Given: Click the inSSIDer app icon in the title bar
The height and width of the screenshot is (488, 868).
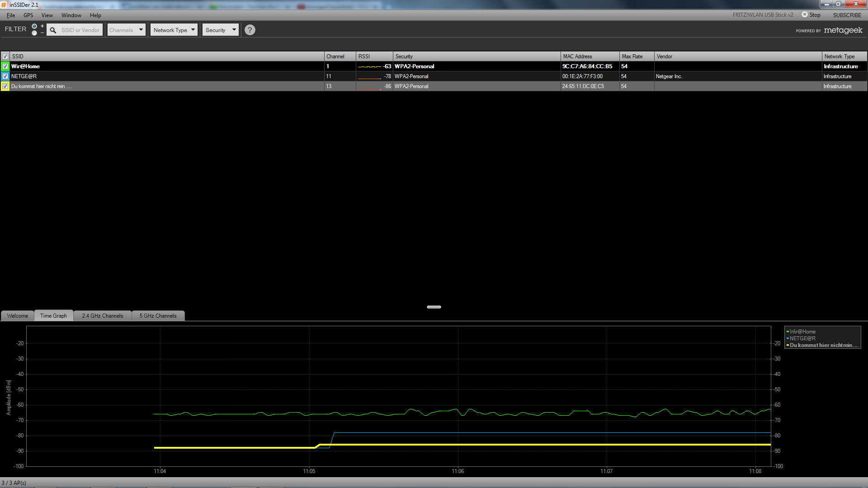Looking at the screenshot, I should (4, 5).
